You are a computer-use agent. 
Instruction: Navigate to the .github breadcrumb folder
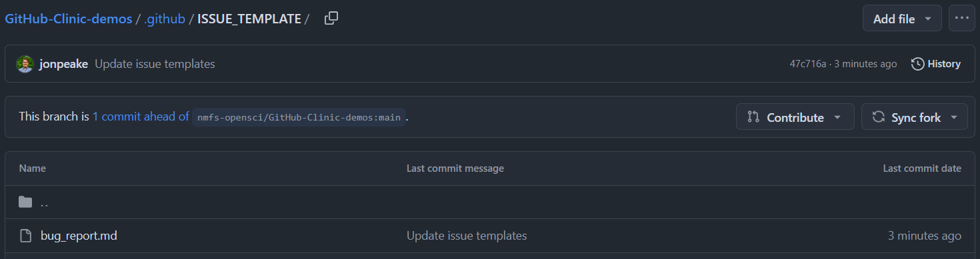click(x=165, y=19)
